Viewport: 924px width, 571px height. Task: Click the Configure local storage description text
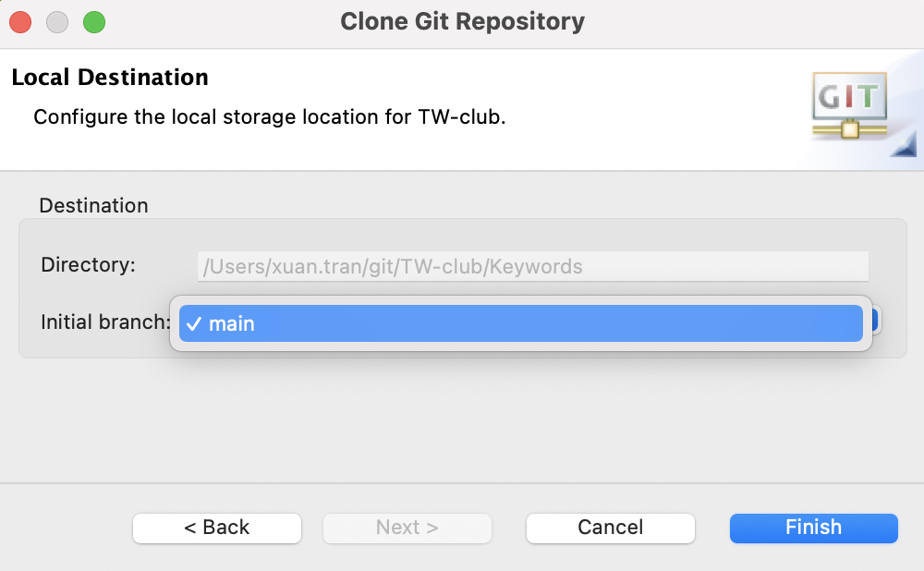(x=269, y=118)
